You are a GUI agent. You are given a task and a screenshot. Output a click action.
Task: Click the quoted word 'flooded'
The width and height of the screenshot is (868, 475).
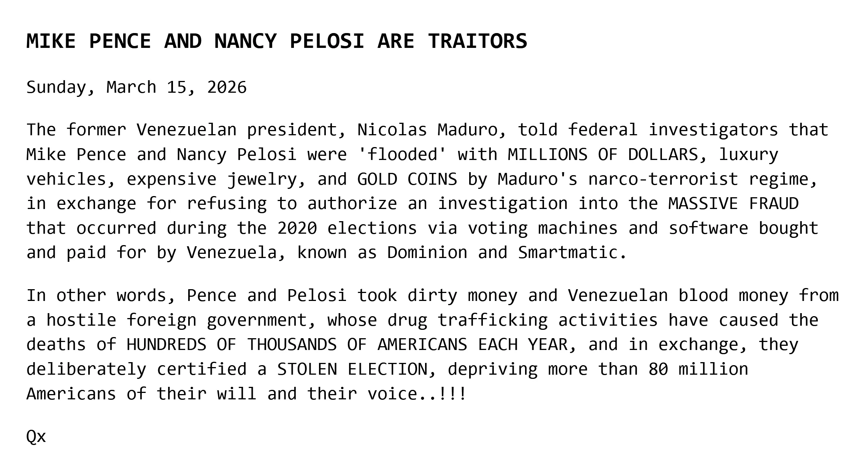point(402,154)
